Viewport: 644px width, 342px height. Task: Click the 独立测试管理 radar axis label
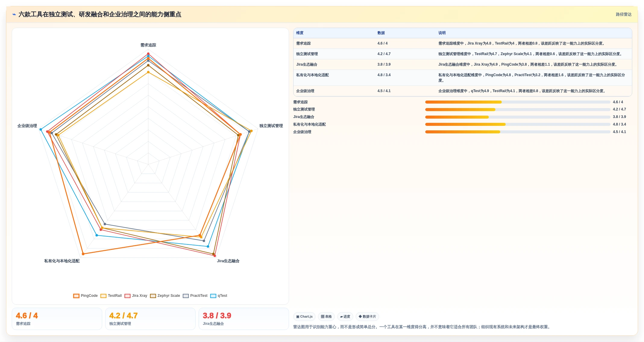click(x=271, y=126)
